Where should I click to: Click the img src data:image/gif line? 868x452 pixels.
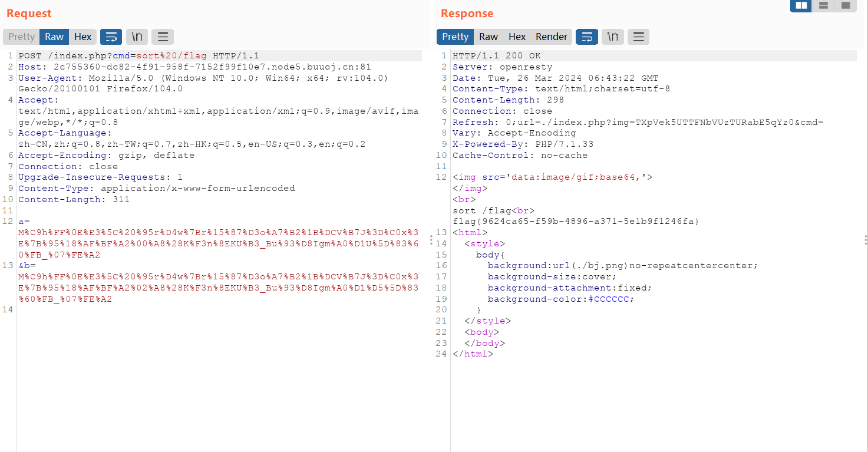point(552,177)
